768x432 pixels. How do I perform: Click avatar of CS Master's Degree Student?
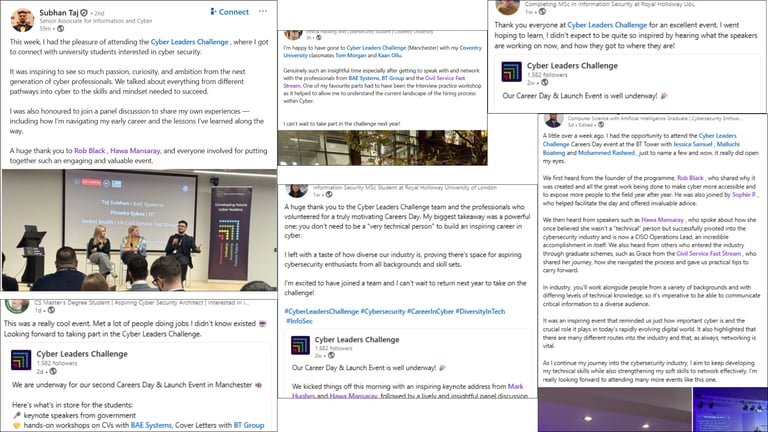(x=17, y=306)
